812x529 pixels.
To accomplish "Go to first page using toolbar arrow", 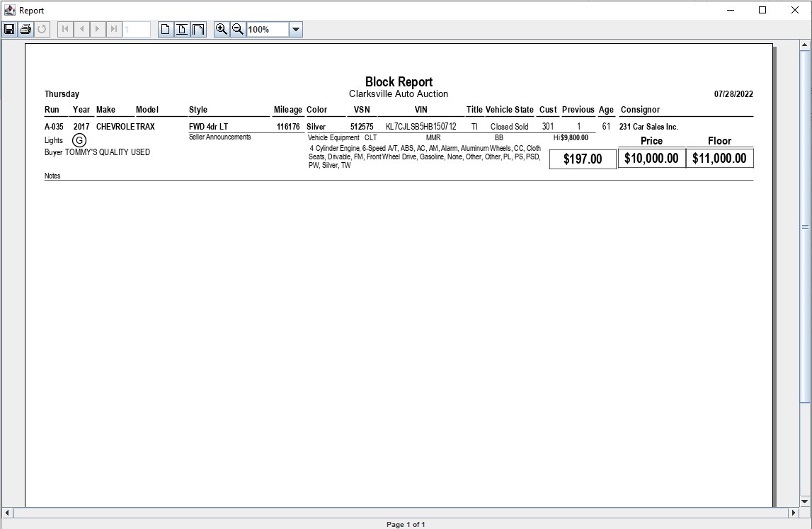I will [x=65, y=29].
